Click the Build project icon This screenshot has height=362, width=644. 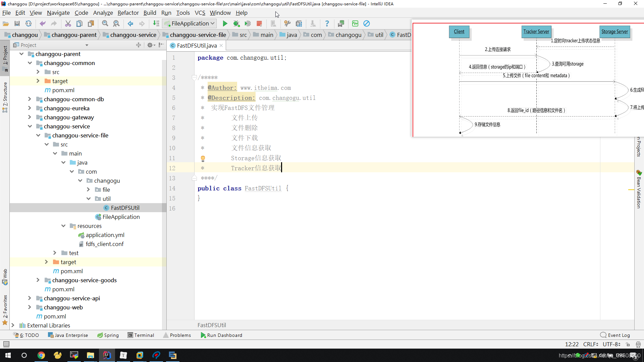coord(156,24)
